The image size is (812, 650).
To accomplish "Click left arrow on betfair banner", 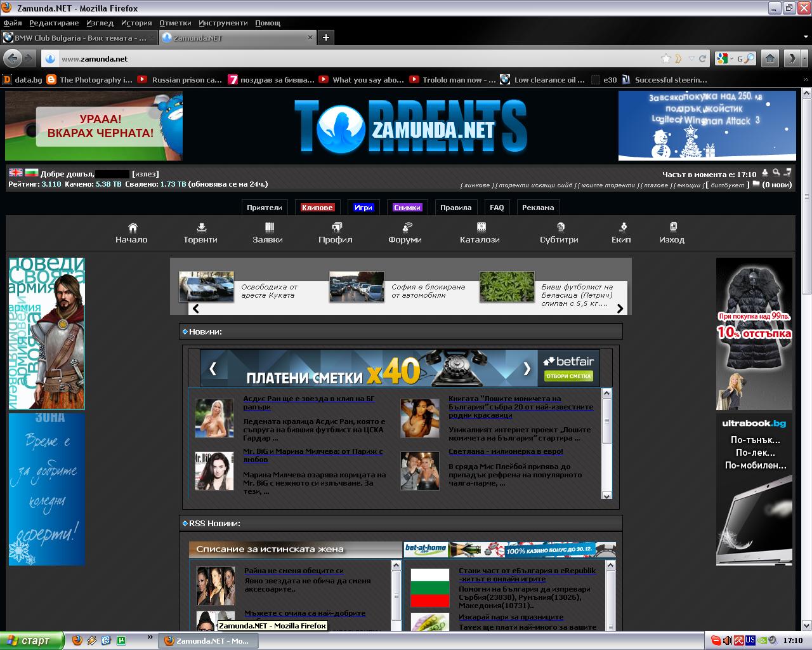I will 213,368.
